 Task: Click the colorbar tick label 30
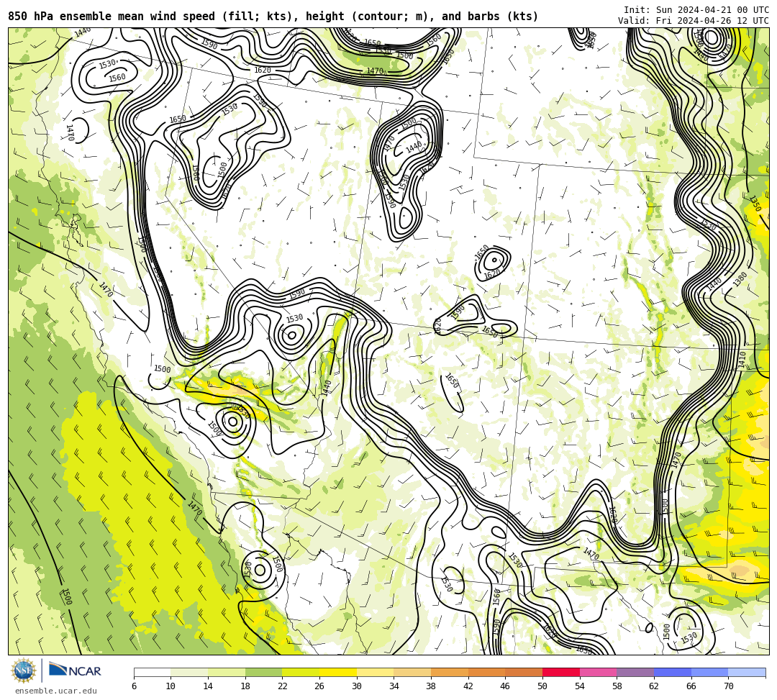pos(356,686)
